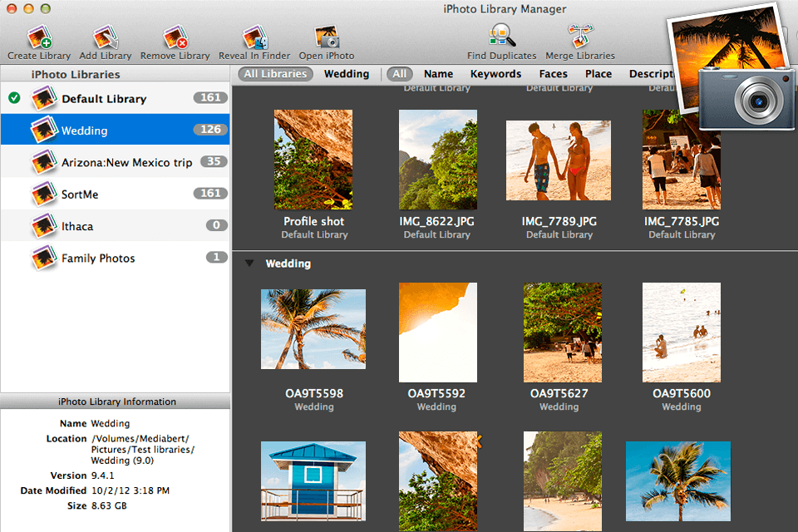Select the Place filter button

tap(598, 74)
